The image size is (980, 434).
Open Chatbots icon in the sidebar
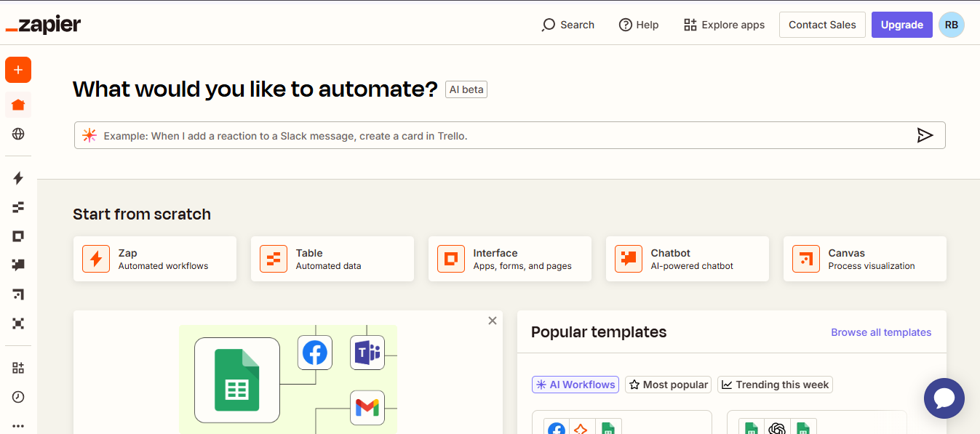click(x=18, y=265)
